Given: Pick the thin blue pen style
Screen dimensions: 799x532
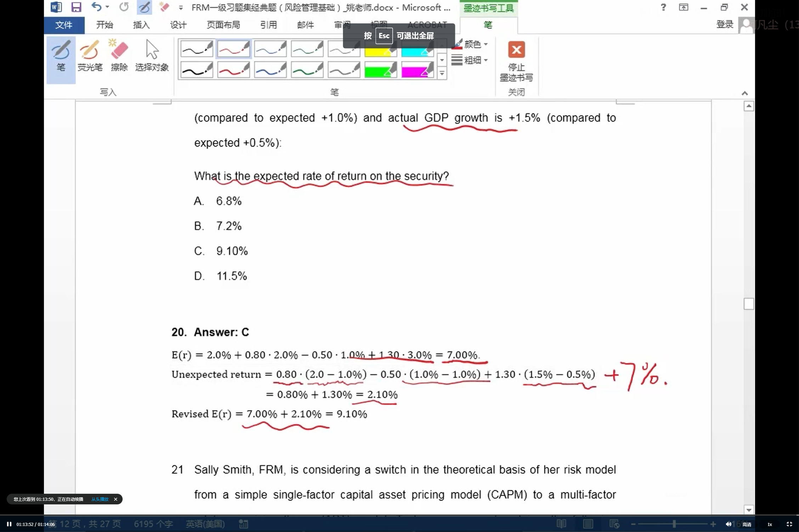Looking at the screenshot, I should coord(271,49).
